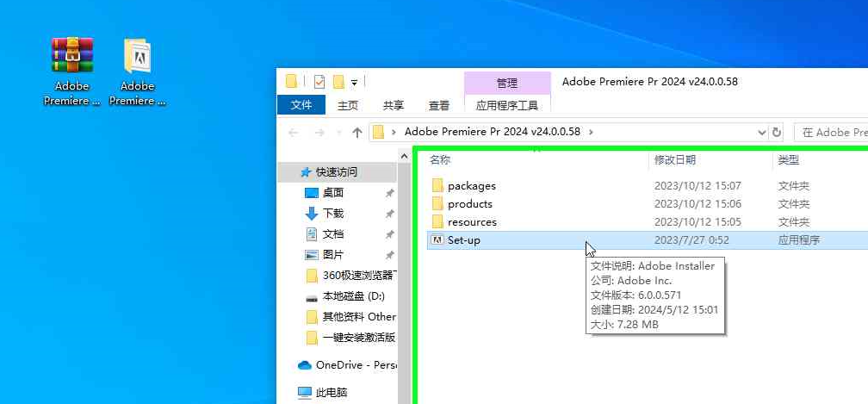Expand chevron after Adobe Premiere breadcrumb
Viewport: 868px width, 404px height.
pos(592,133)
